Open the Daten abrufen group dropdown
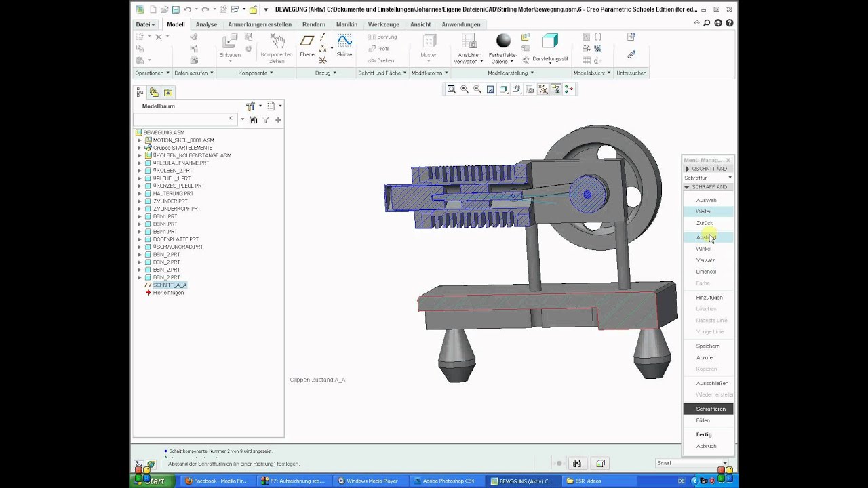The image size is (868, 488). [194, 73]
